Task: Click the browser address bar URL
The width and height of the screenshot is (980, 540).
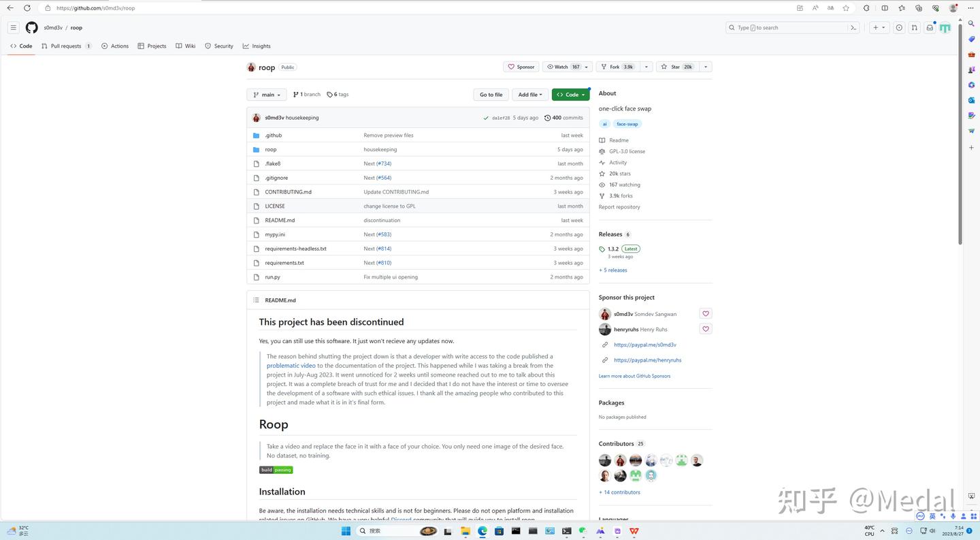Action: click(x=95, y=8)
